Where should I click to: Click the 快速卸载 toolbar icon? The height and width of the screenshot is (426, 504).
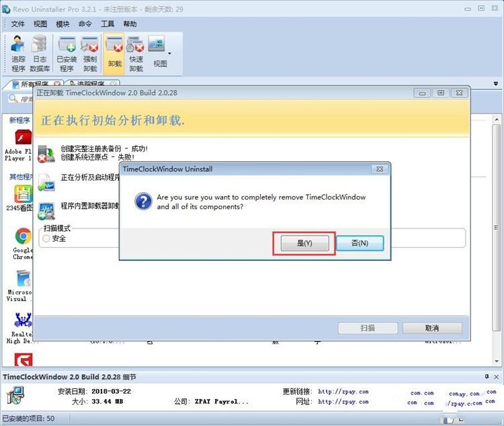coord(136,54)
